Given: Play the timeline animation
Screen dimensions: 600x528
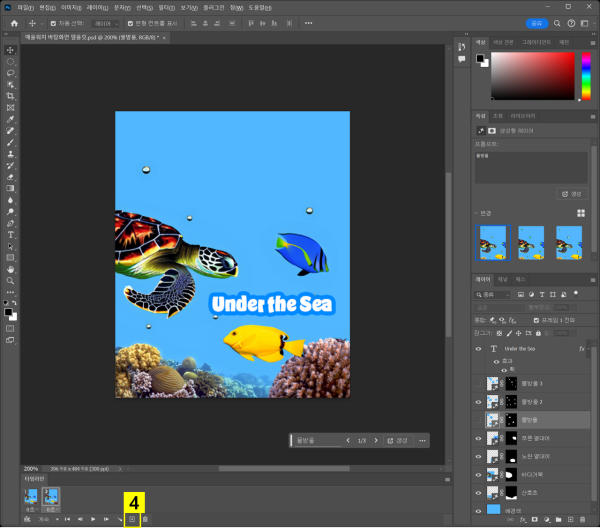Looking at the screenshot, I should point(93,519).
